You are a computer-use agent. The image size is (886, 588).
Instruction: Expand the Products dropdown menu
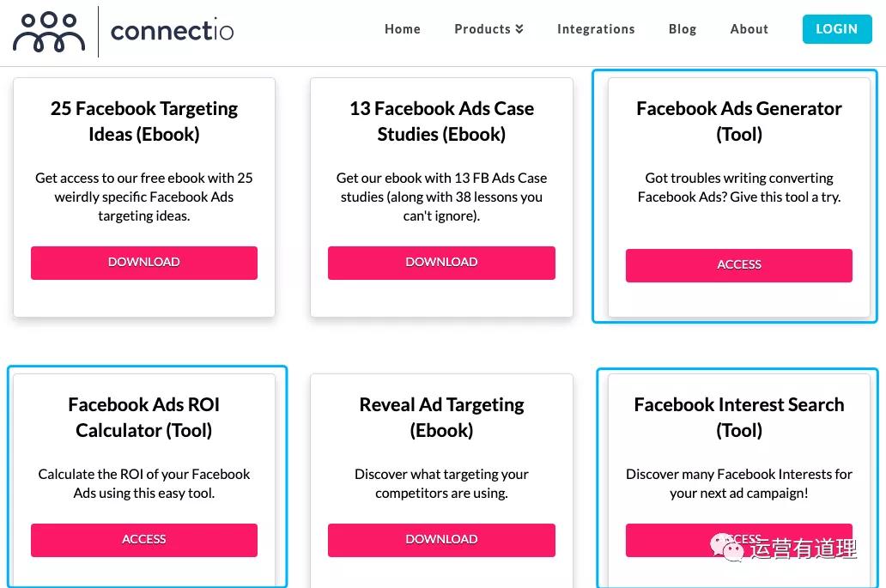[489, 29]
